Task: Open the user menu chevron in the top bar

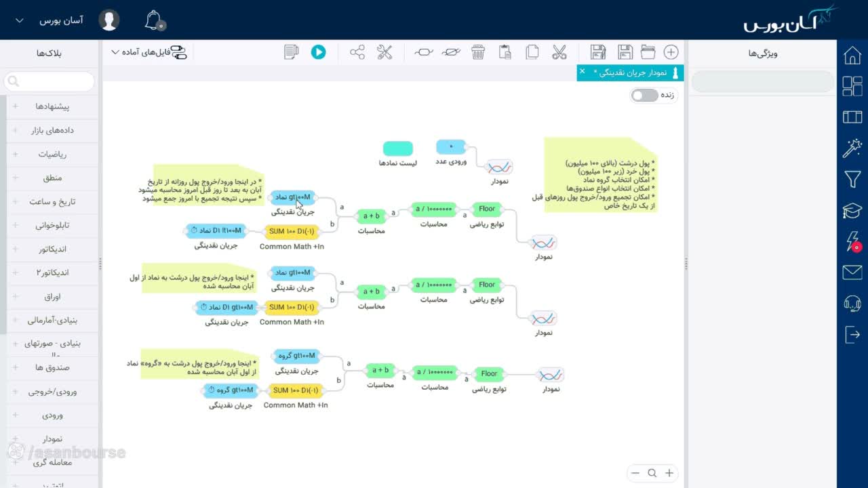Action: [20, 20]
